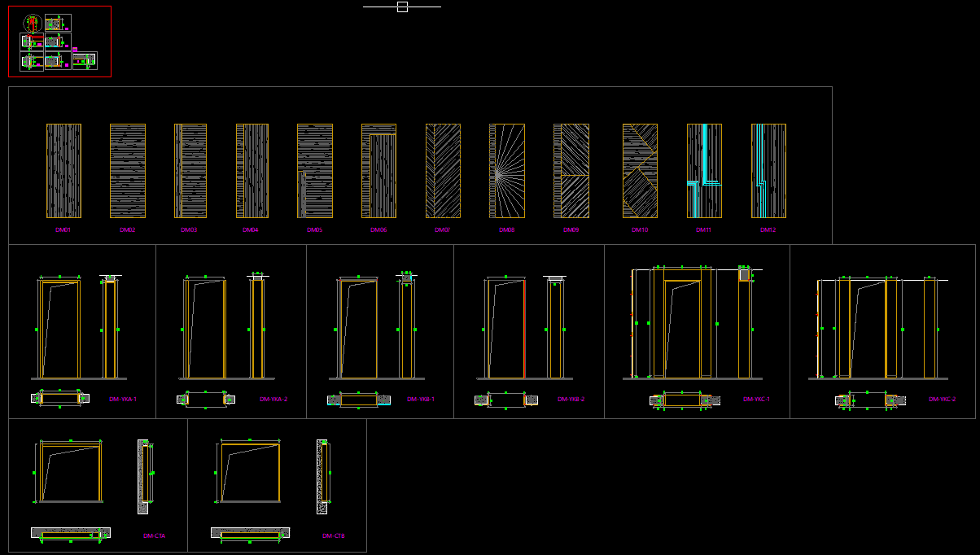
Task: Click the DM11 door with cyan inlay
Action: [x=704, y=171]
